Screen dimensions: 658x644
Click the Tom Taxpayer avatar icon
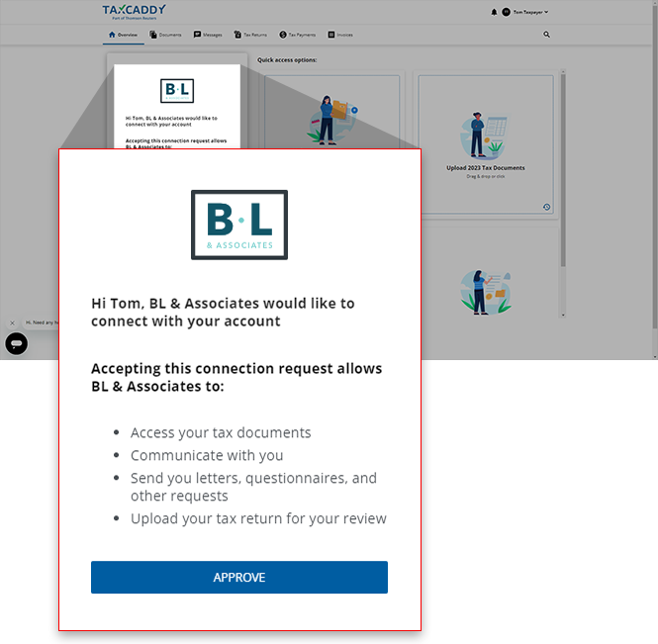[506, 12]
